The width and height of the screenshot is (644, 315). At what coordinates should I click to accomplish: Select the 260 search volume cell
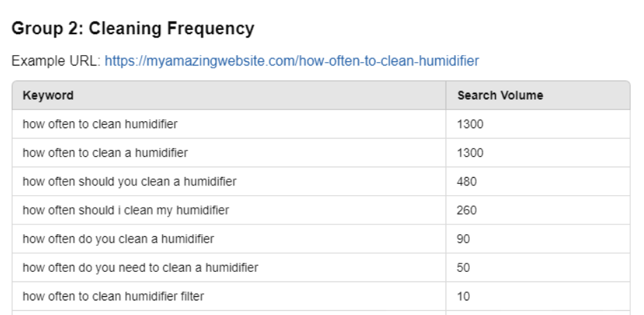click(x=466, y=210)
